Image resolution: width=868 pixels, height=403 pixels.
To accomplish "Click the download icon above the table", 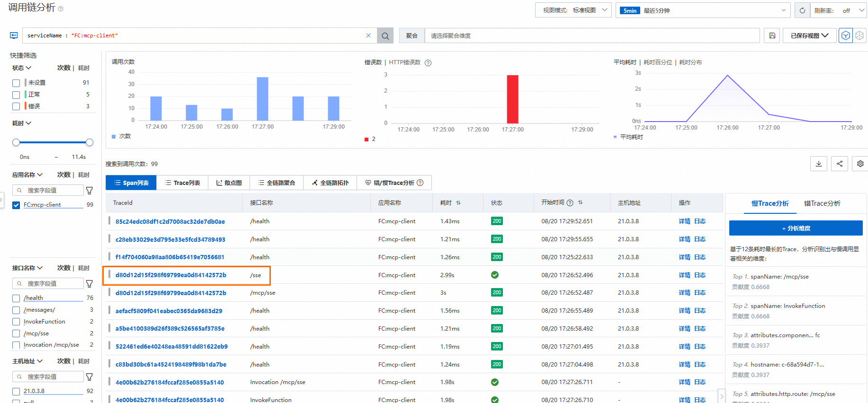I will pos(819,164).
